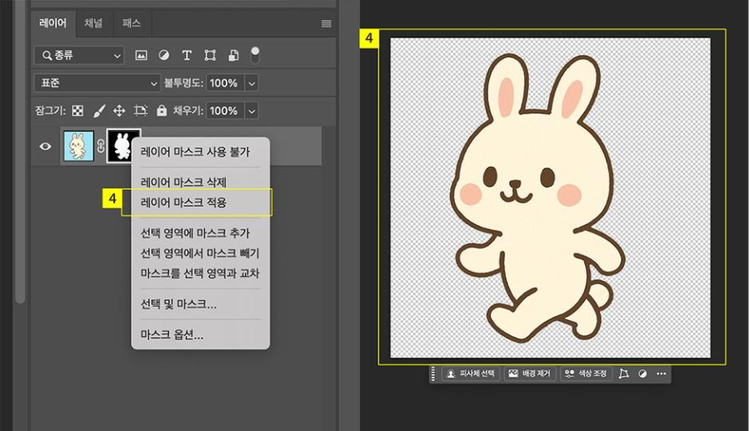Choose 레이어 마스크 사용 불가
This screenshot has height=431, width=750.
coord(195,152)
